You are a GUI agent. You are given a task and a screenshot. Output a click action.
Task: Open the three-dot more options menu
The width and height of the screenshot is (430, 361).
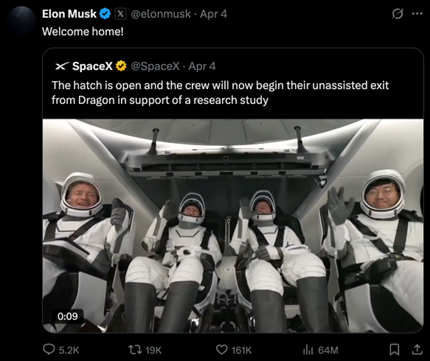[417, 14]
